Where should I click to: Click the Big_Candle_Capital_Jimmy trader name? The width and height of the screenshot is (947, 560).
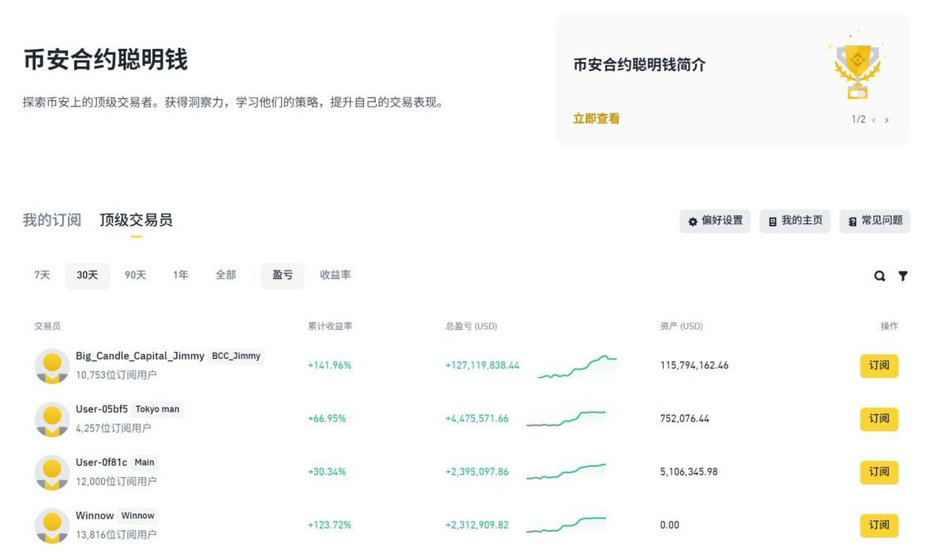(140, 356)
